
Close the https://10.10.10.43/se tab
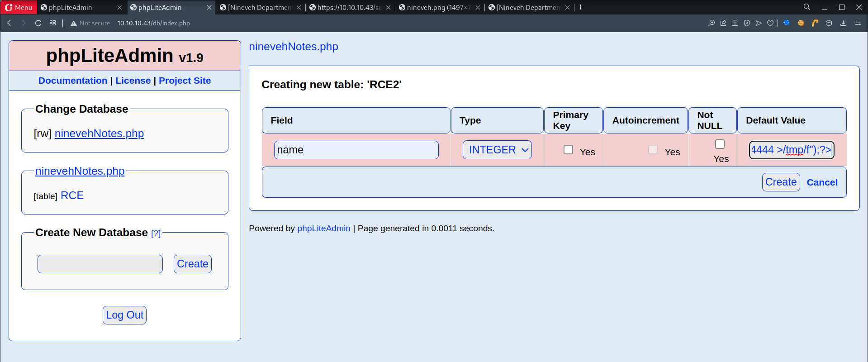point(388,8)
